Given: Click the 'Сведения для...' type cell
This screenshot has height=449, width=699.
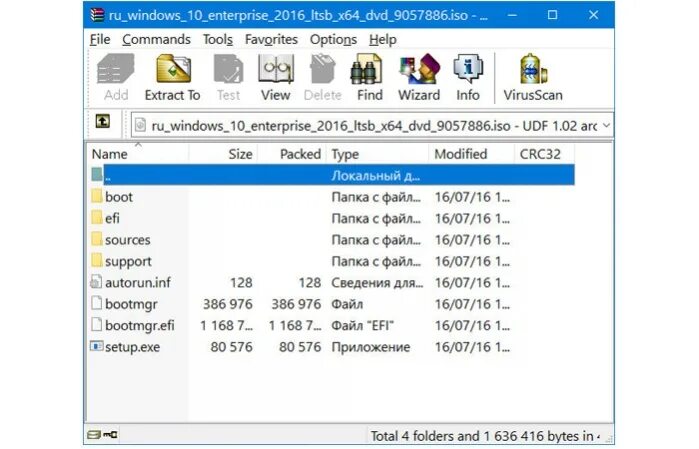Looking at the screenshot, I should coord(377,283).
